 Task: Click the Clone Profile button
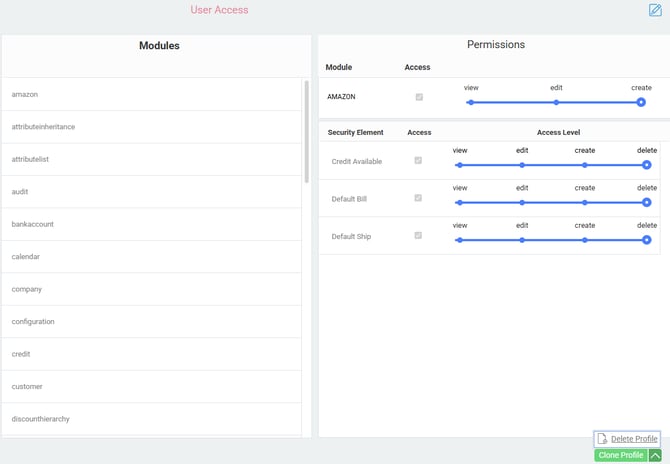[620, 456]
